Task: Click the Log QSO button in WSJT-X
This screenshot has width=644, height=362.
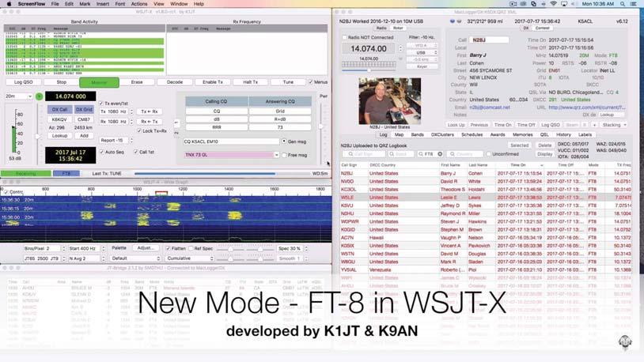Action: 24,82
